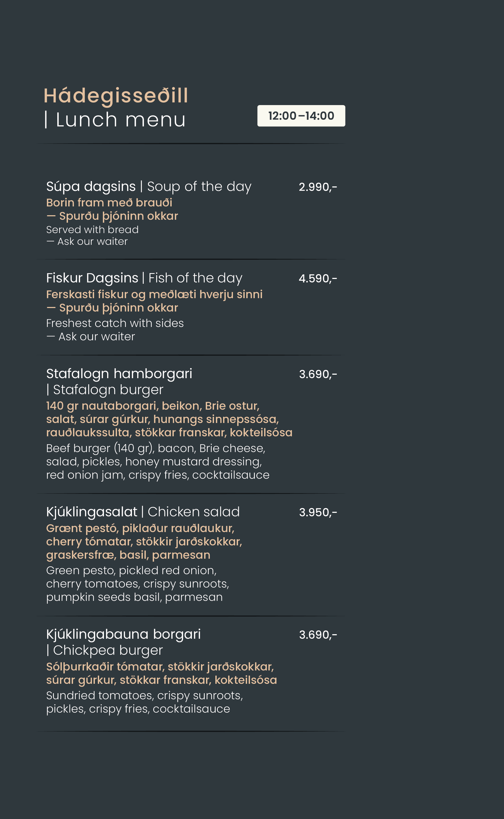Image resolution: width=504 pixels, height=819 pixels.
Task: Select the 'Sundried tomatoes, crispy sunroots' description
Action: tap(144, 696)
